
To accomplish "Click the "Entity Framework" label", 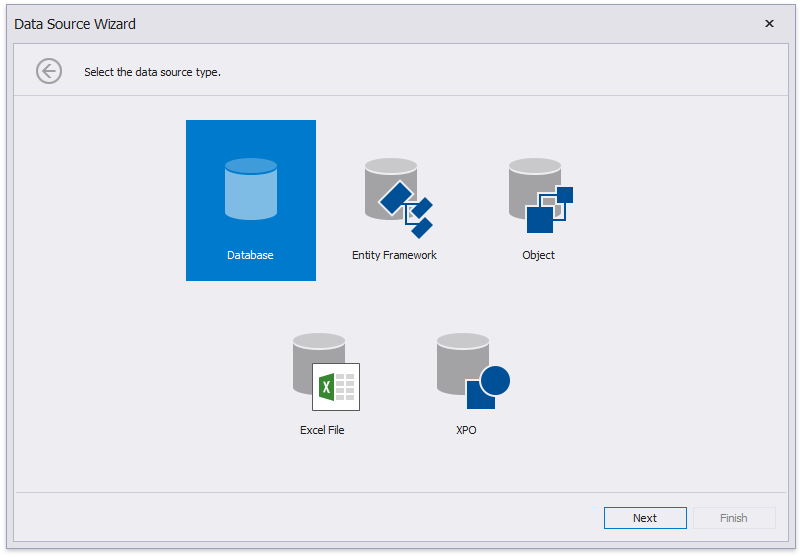I will tap(394, 255).
